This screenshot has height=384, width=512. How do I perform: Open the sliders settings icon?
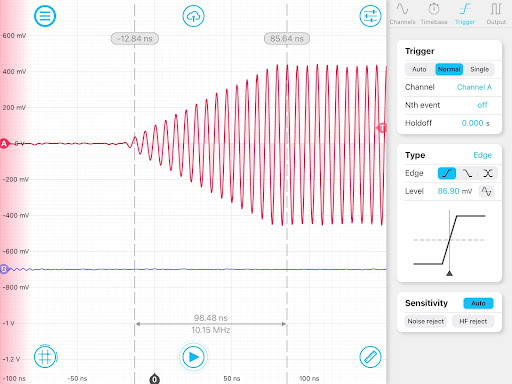click(x=370, y=16)
